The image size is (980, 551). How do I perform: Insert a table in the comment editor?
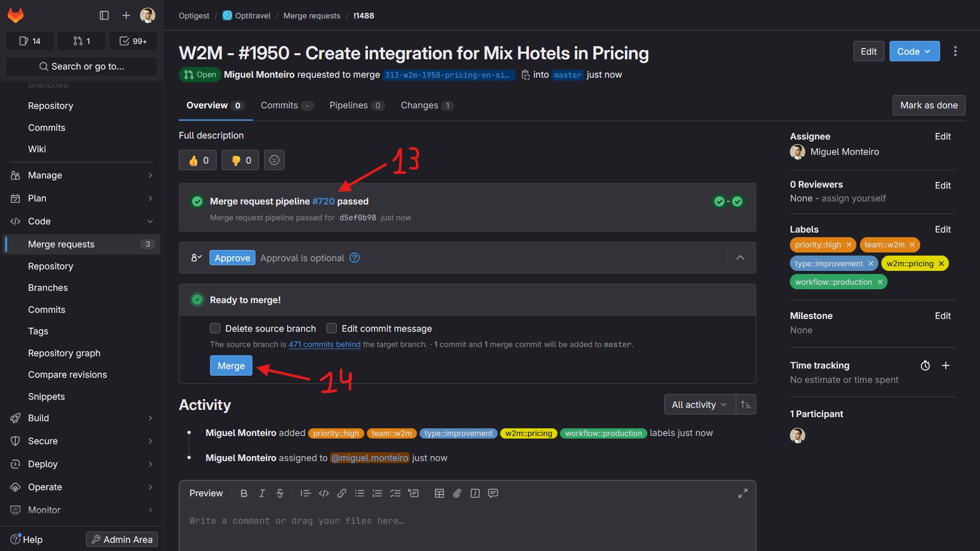pyautogui.click(x=439, y=493)
